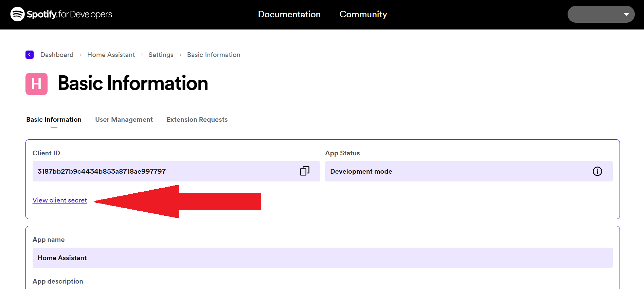This screenshot has width=644, height=289.
Task: Open the user account dropdown menu
Action: (601, 14)
